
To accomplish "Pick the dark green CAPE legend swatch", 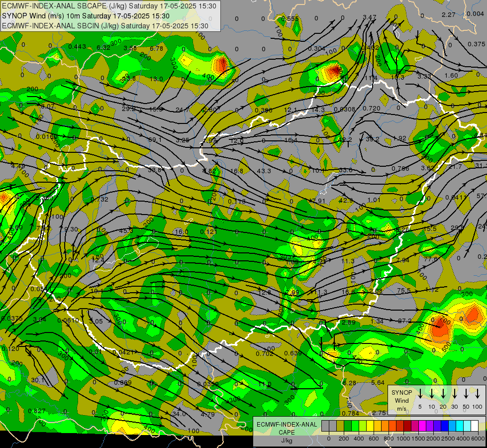I will (x=348, y=426).
